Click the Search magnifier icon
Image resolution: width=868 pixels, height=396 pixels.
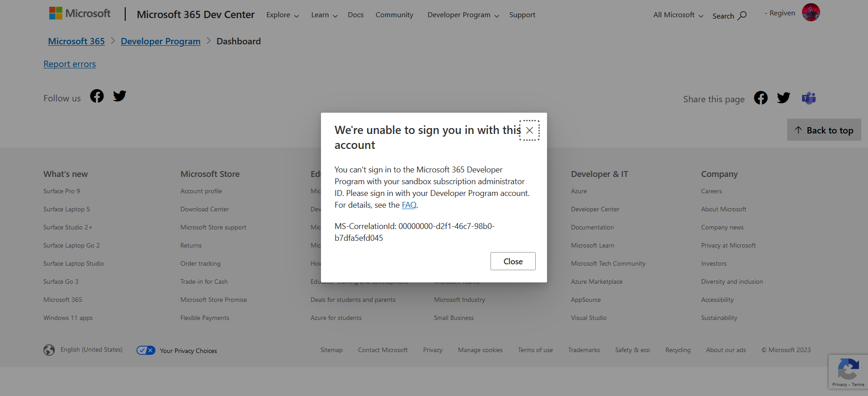click(742, 16)
